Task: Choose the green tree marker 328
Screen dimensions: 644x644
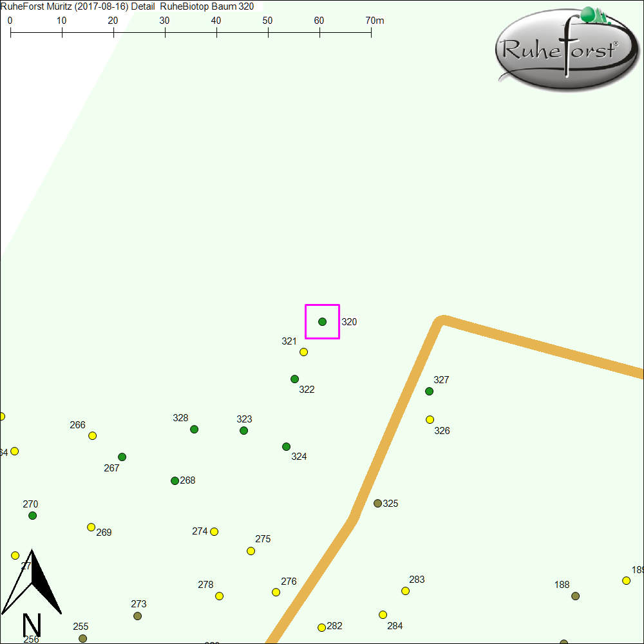Action: tap(194, 429)
